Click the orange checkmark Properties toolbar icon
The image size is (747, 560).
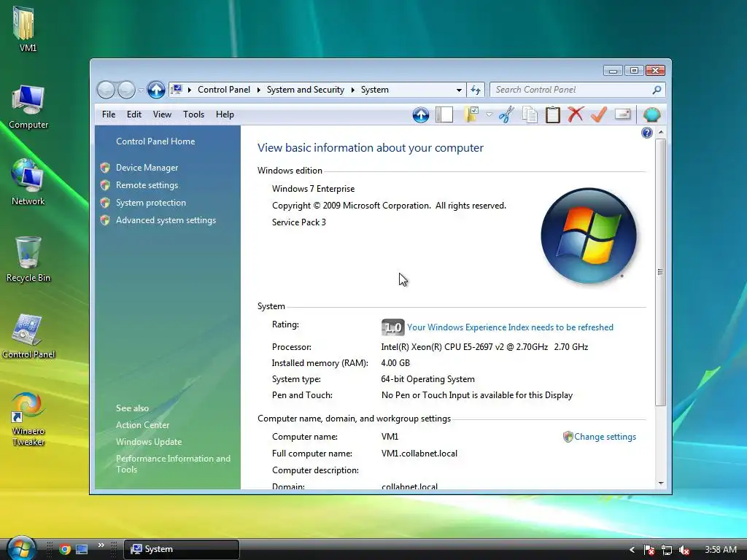(x=599, y=114)
